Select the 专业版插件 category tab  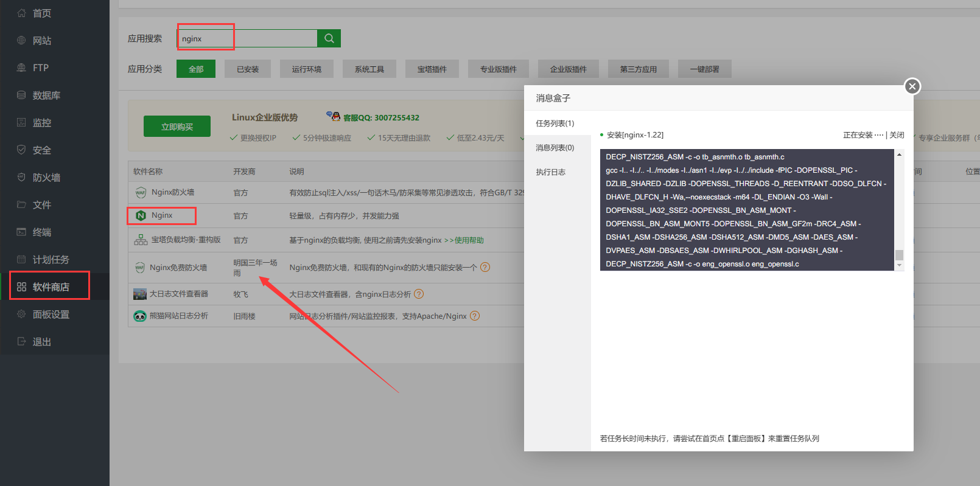pos(499,69)
